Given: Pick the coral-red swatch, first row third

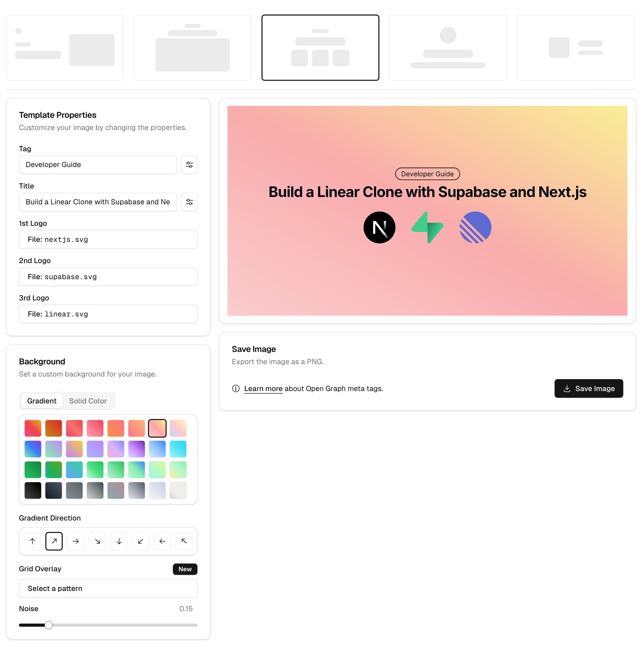Looking at the screenshot, I should tap(74, 428).
